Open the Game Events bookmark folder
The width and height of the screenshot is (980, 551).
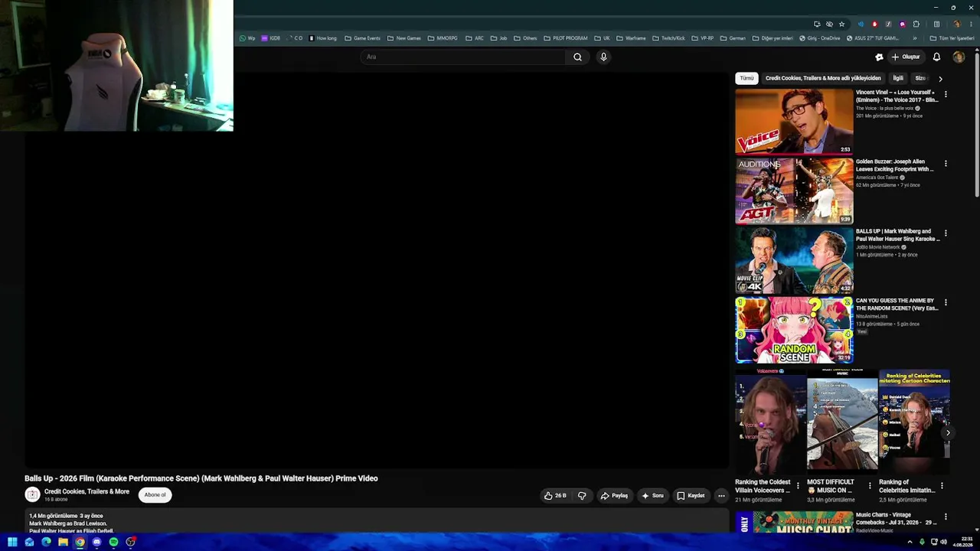[x=362, y=38]
